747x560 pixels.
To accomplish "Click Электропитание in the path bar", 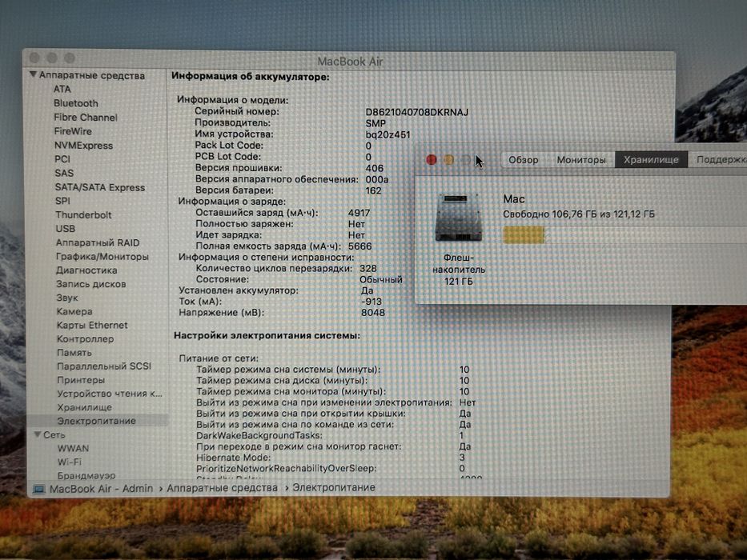I will coord(334,488).
